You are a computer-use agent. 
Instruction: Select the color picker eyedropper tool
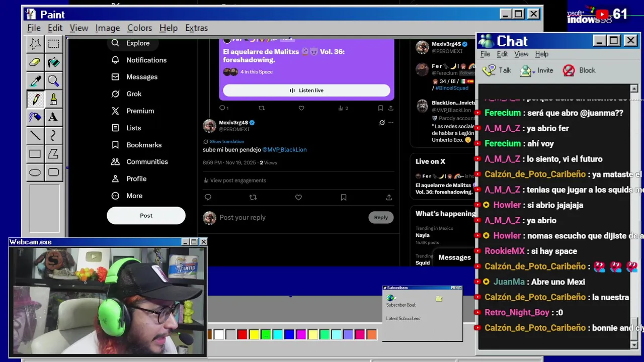35,80
